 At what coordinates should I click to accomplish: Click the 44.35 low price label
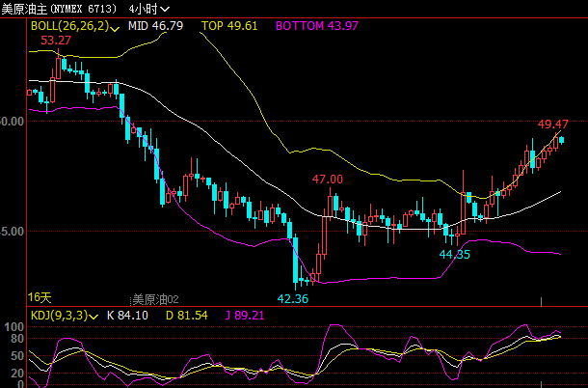[455, 255]
